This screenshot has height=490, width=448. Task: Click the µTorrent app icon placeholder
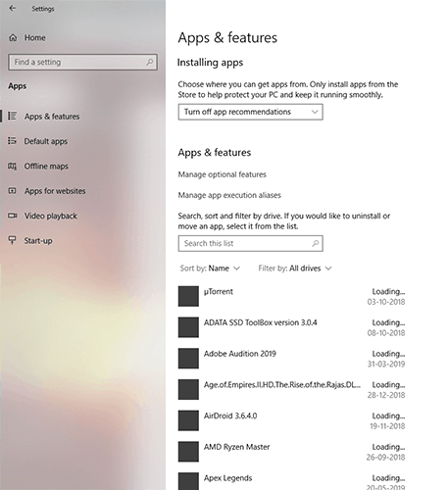click(188, 296)
